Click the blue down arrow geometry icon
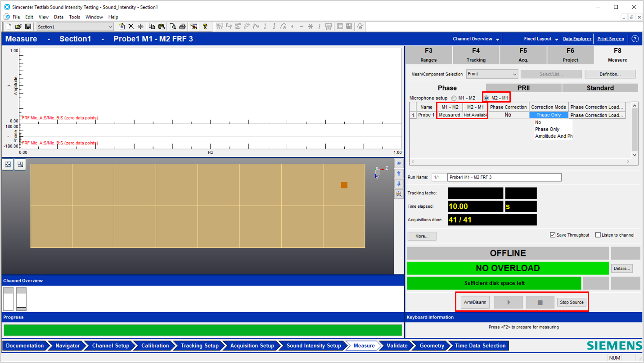 pyautogui.click(x=399, y=184)
